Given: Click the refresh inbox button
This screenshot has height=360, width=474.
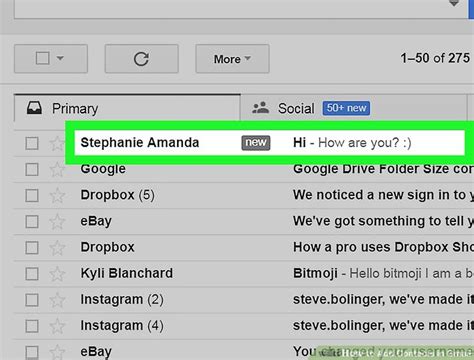Looking at the screenshot, I should 141,59.
